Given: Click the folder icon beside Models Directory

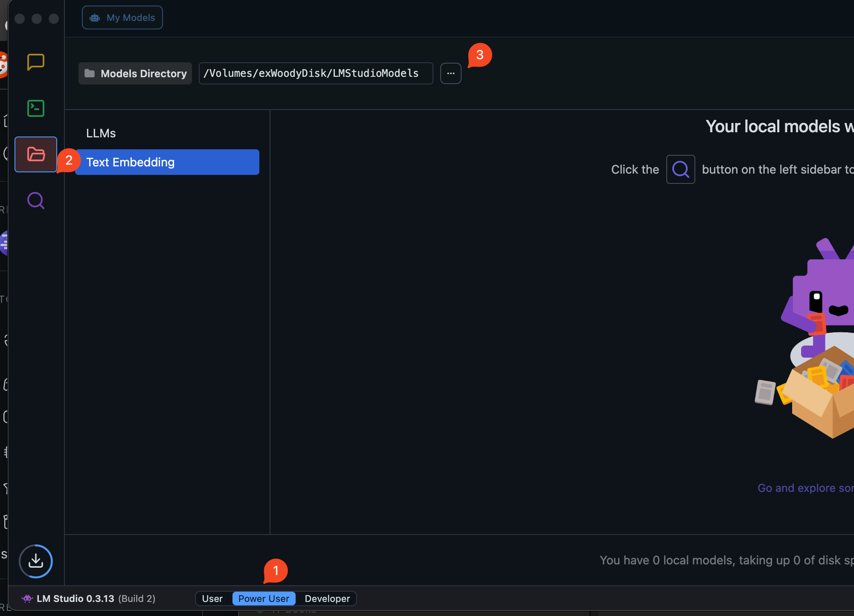Looking at the screenshot, I should pyautogui.click(x=90, y=73).
